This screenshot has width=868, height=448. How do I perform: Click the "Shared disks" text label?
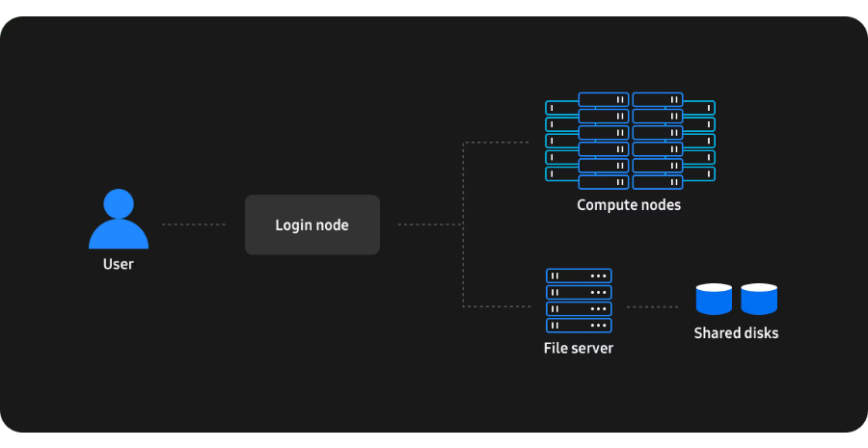(736, 333)
